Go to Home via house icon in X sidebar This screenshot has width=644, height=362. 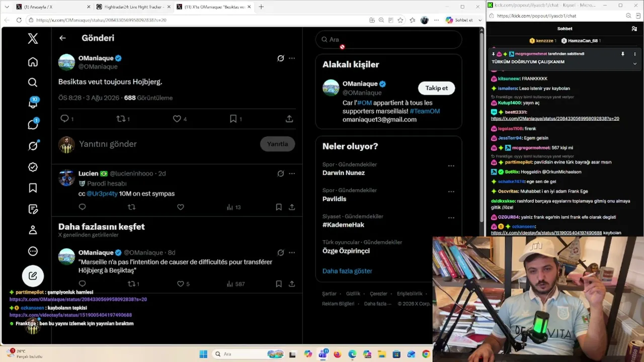pyautogui.click(x=33, y=62)
